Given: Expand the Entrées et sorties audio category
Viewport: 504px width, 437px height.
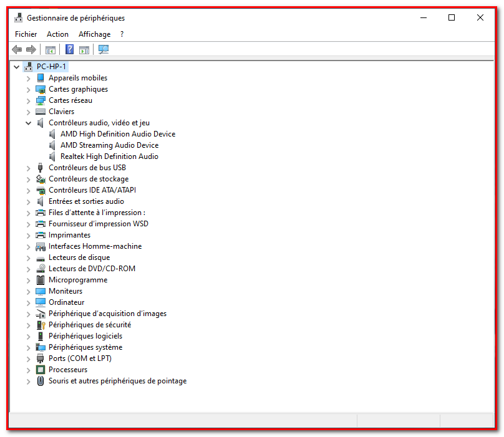Looking at the screenshot, I should point(28,202).
